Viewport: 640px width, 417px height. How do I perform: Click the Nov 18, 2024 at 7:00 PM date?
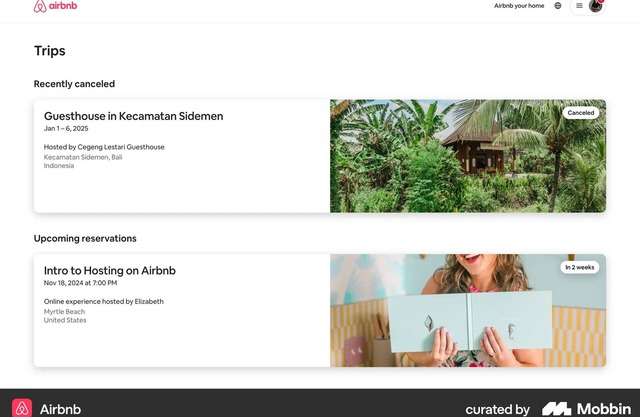(80, 283)
